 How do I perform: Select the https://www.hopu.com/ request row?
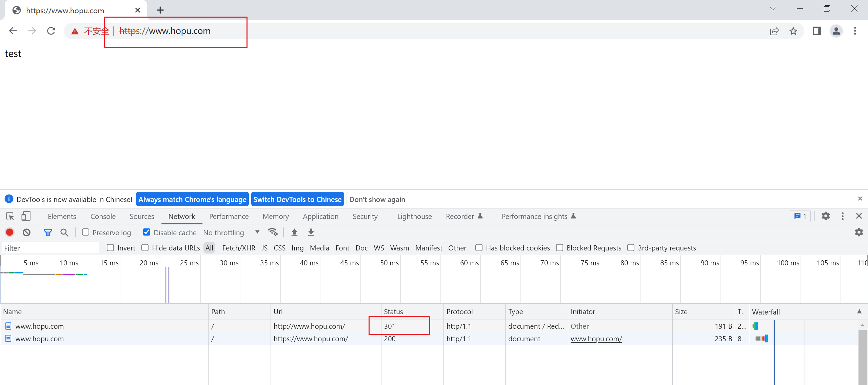click(x=429, y=339)
